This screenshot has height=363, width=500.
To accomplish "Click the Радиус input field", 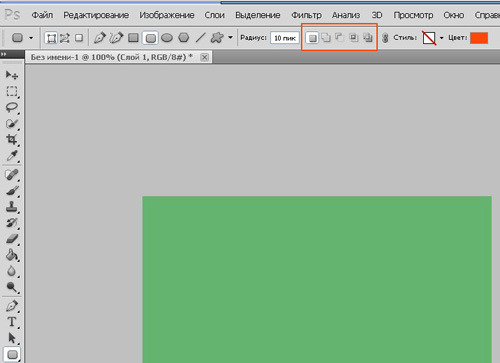I will (285, 38).
